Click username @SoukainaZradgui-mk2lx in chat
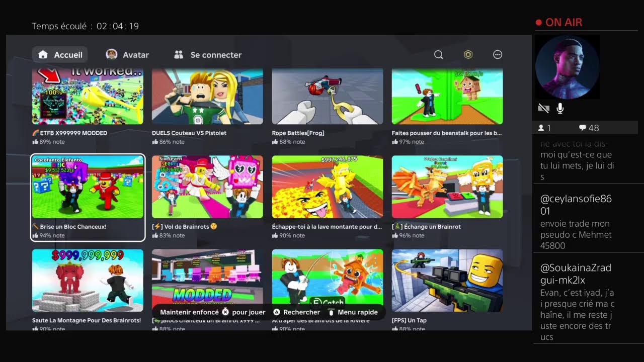The image size is (644, 362). click(576, 274)
